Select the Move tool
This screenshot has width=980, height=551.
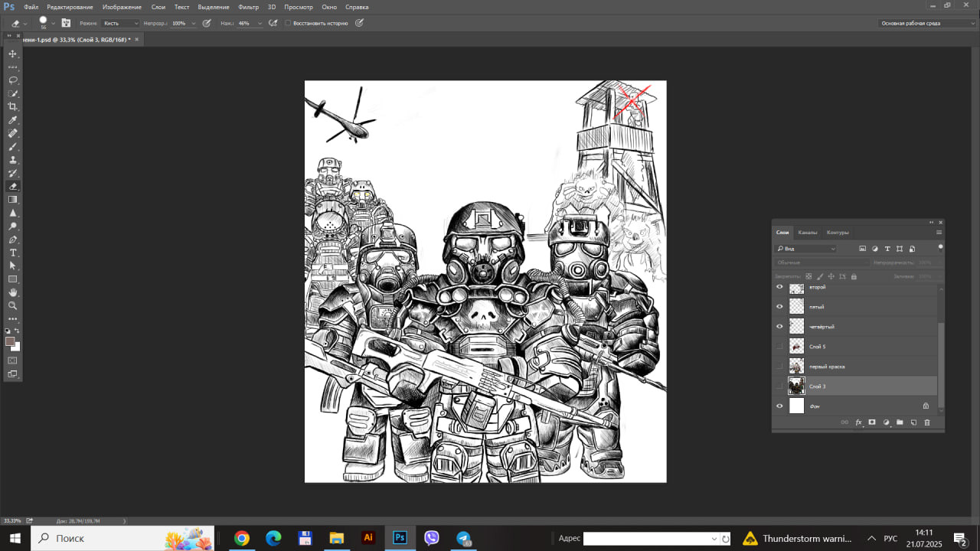click(13, 54)
